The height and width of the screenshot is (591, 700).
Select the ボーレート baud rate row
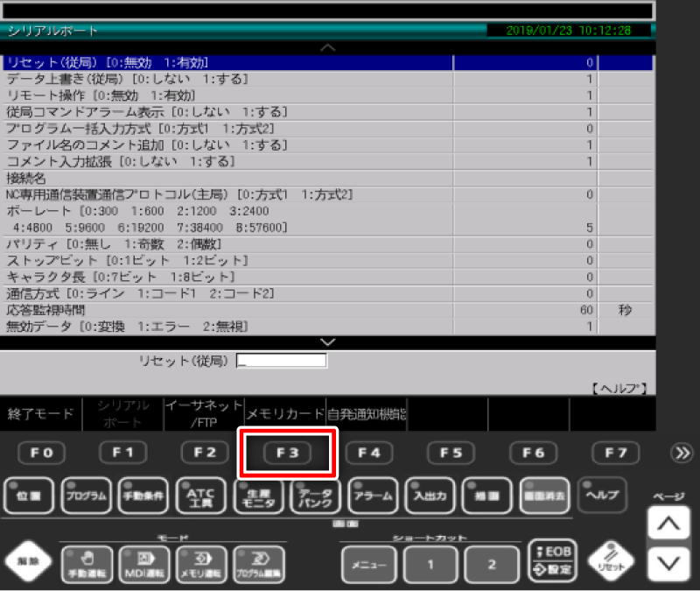pyautogui.click(x=227, y=219)
